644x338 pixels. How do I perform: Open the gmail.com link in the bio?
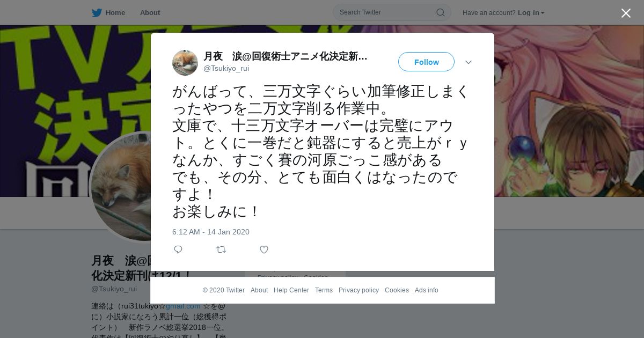point(183,306)
